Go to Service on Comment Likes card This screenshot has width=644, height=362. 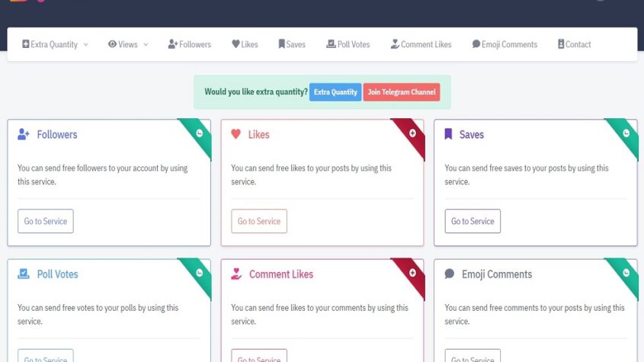click(259, 356)
